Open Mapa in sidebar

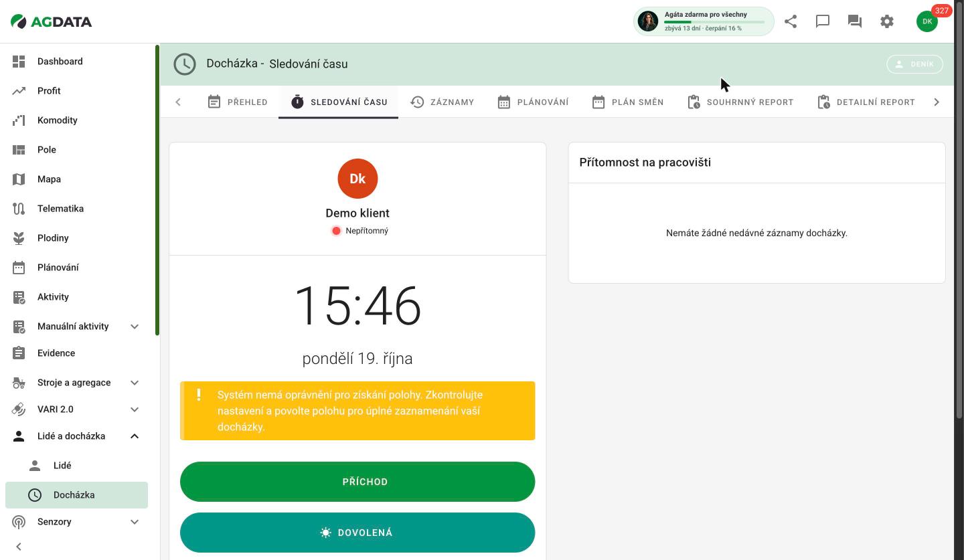click(x=76, y=179)
